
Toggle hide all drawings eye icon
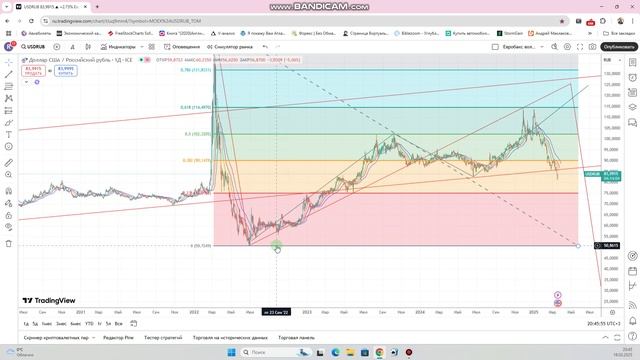coord(9,227)
